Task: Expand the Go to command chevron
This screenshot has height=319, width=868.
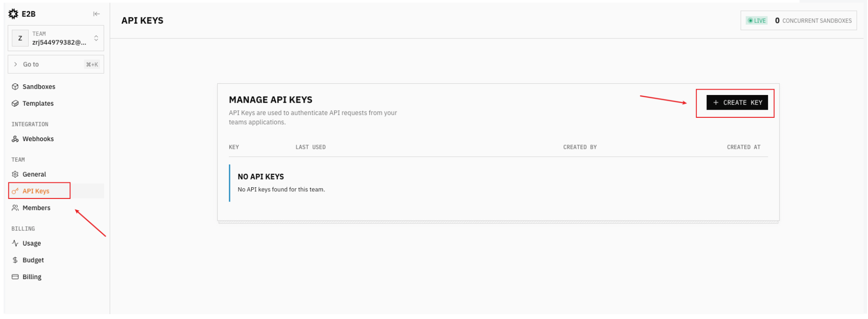Action: click(16, 65)
